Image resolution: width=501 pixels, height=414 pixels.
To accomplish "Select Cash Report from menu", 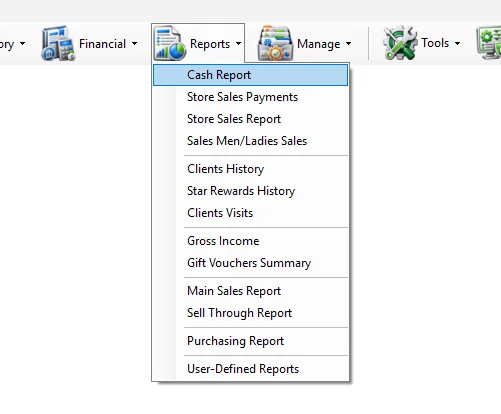I will point(250,75).
